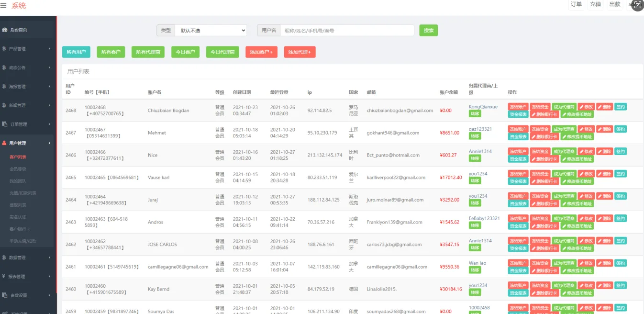Focus the 用户名 search input field
The width and height of the screenshot is (644, 314).
347,31
